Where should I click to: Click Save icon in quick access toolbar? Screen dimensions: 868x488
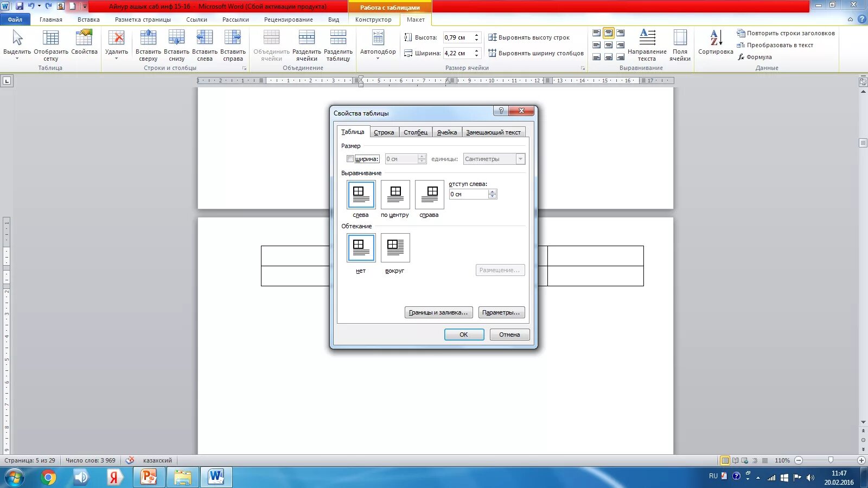coord(20,6)
